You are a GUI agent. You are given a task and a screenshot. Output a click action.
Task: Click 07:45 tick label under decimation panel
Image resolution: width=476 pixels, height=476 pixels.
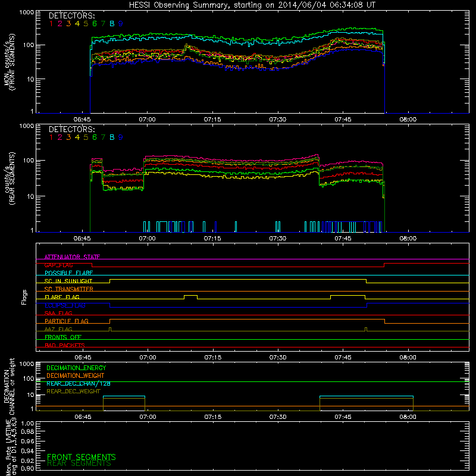coord(343,417)
